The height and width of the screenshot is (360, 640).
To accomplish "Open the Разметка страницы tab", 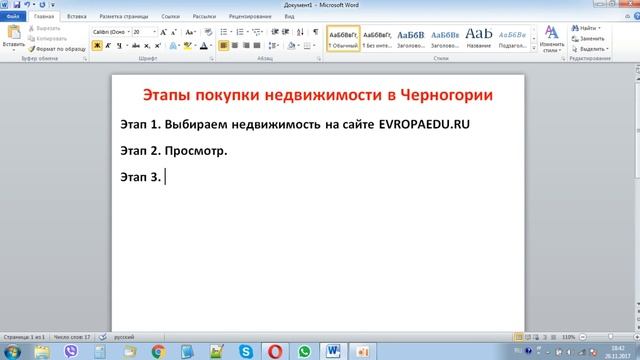I will click(124, 16).
